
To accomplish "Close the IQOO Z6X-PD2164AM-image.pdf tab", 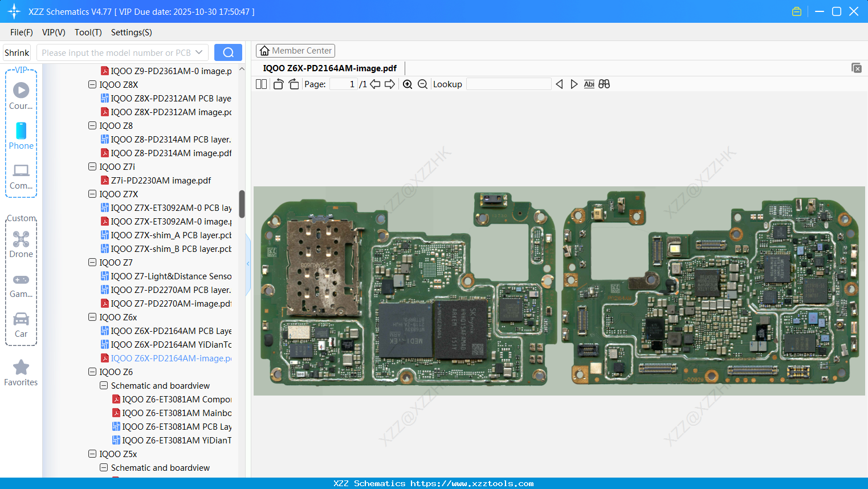I will click(x=857, y=68).
